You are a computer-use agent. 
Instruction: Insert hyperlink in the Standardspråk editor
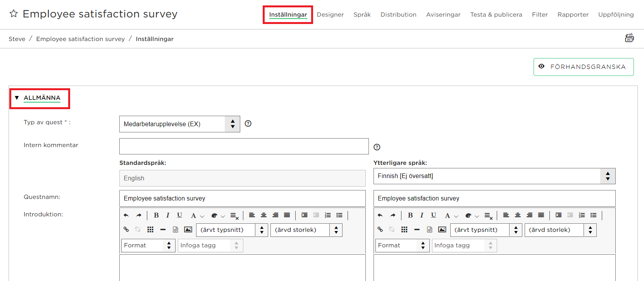click(x=126, y=230)
